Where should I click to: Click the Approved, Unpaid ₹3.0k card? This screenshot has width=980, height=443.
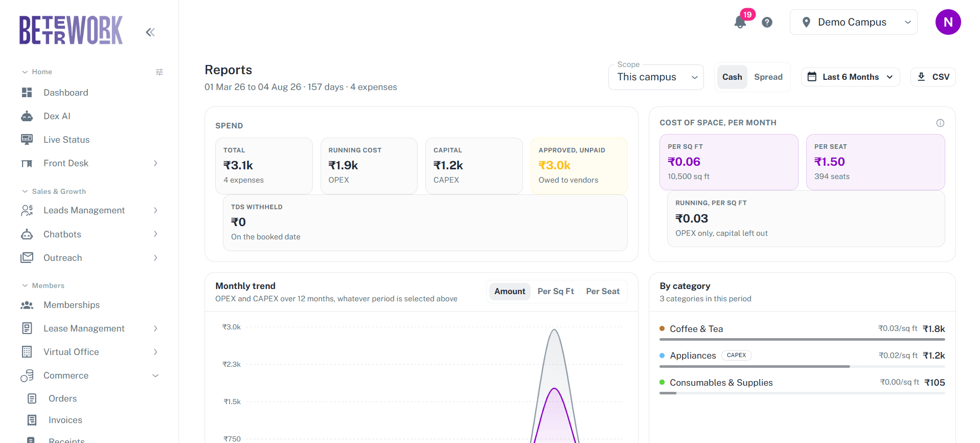579,166
